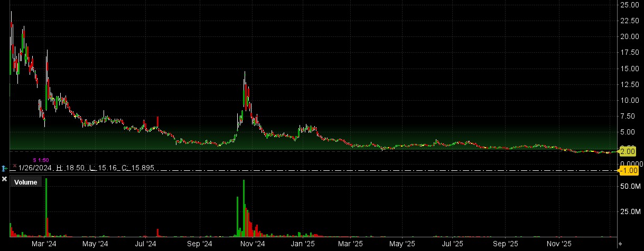Click the 10.00 price axis value
Viewport: 644px width, 251px height.
[x=631, y=100]
